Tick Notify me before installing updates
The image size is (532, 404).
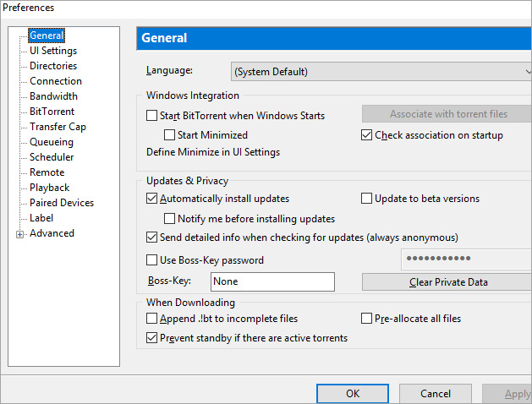(x=170, y=219)
